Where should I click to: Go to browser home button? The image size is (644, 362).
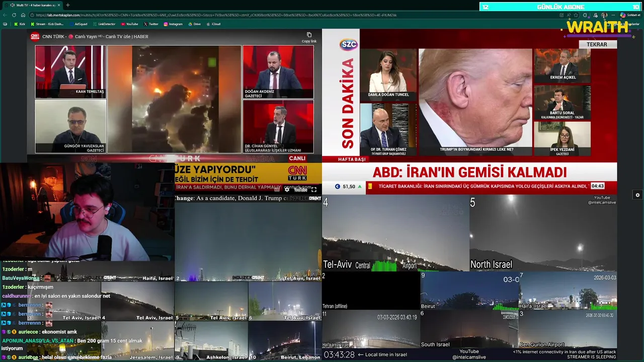(x=23, y=15)
